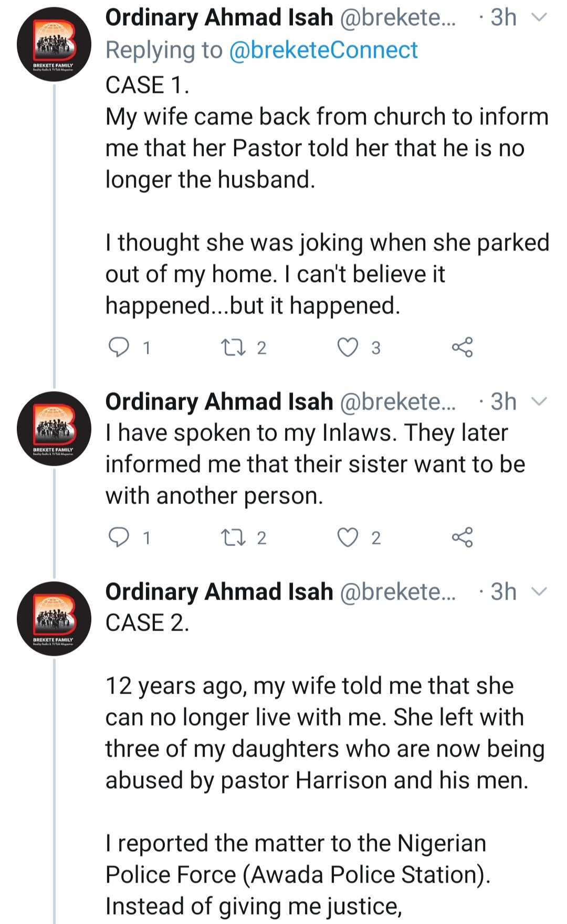
Task: Tap the Brekete Family avatar on CASE 1
Action: (54, 44)
